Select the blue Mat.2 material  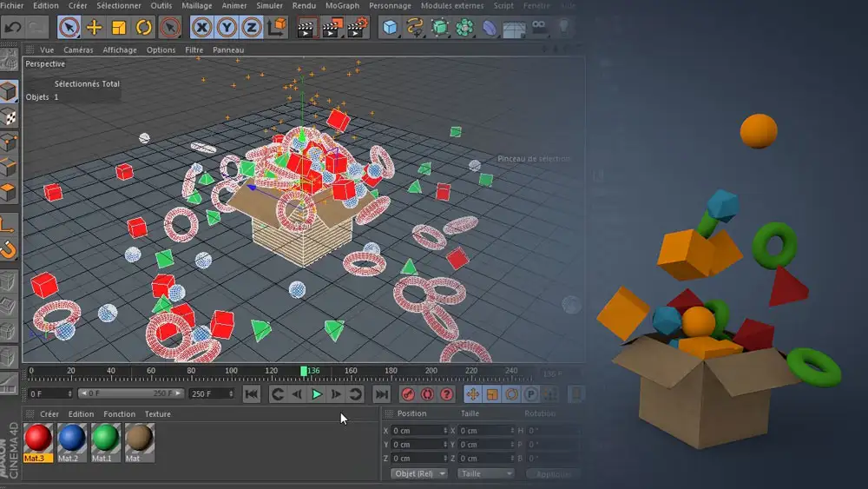click(71, 442)
